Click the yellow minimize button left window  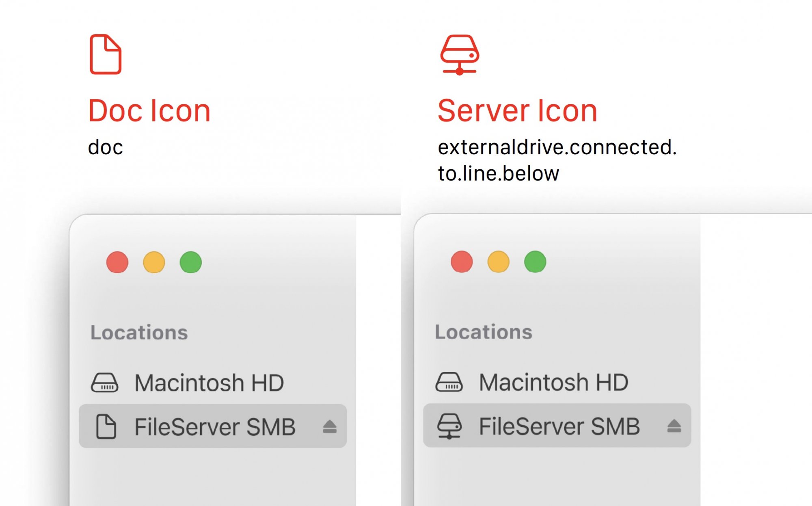(154, 262)
